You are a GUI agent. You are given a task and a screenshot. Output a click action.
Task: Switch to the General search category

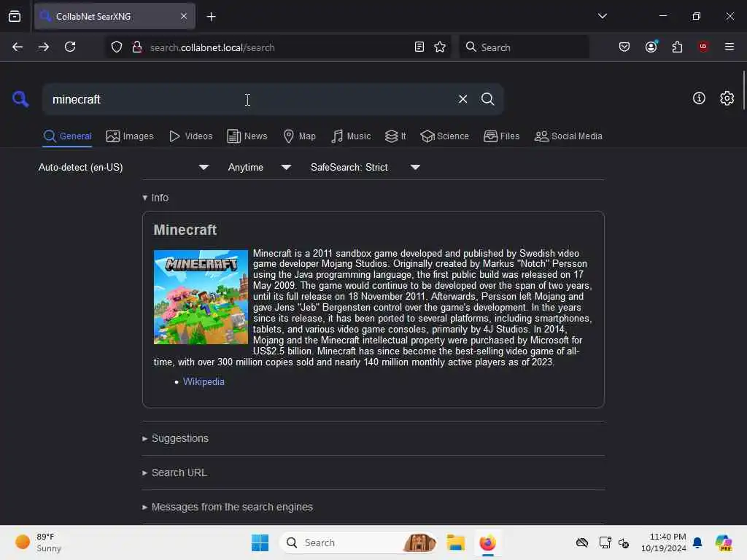pyautogui.click(x=67, y=136)
